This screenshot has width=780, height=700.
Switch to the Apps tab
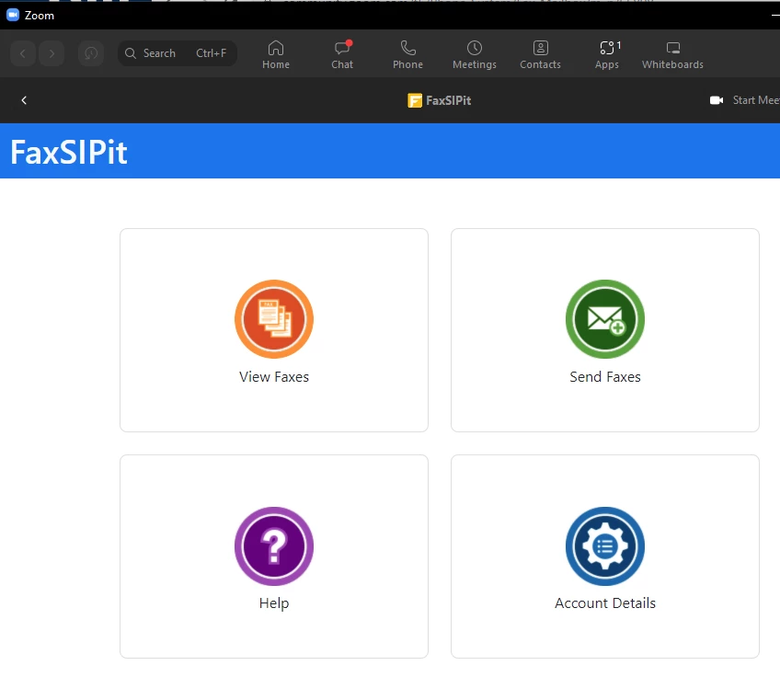607,54
